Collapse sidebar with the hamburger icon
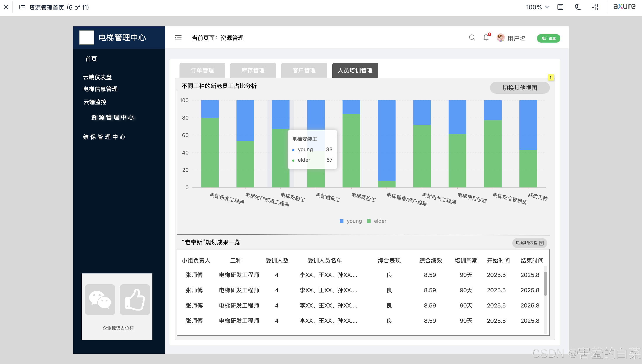The width and height of the screenshot is (642, 364). 178,38
